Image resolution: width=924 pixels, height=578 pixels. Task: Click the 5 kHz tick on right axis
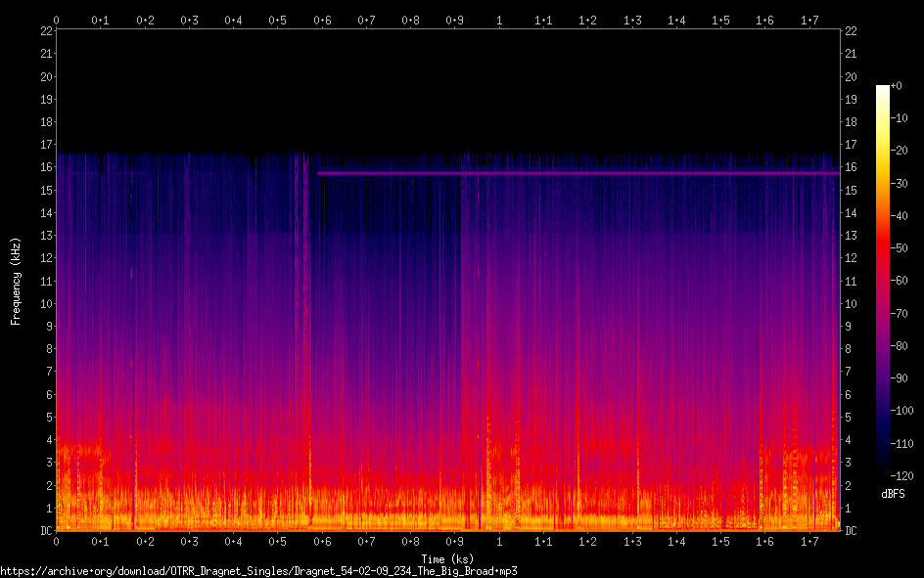point(849,418)
